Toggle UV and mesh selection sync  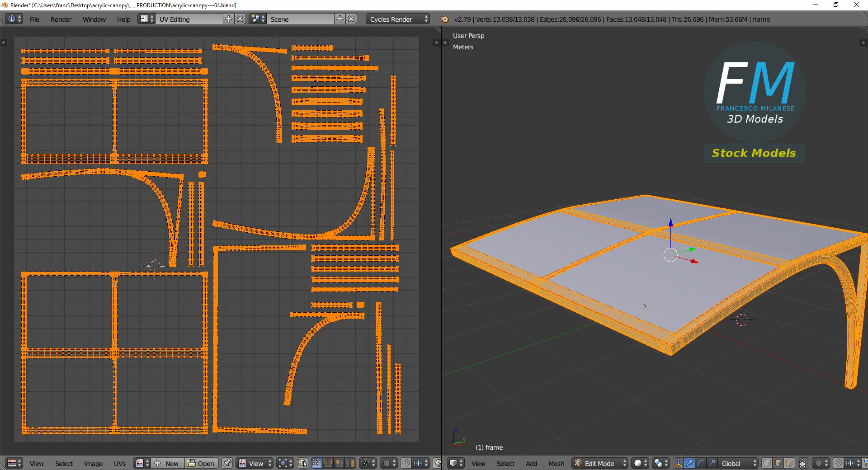[302, 463]
